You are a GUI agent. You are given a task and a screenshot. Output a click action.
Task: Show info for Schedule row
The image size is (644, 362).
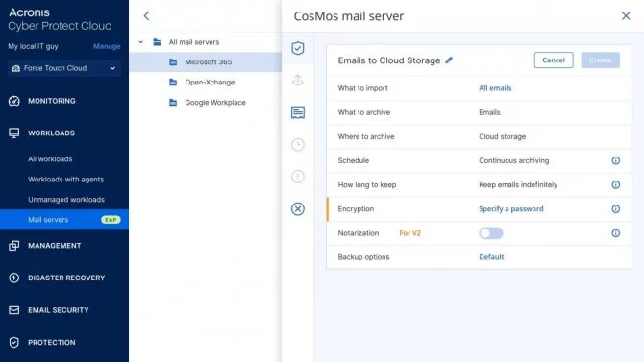pos(616,160)
